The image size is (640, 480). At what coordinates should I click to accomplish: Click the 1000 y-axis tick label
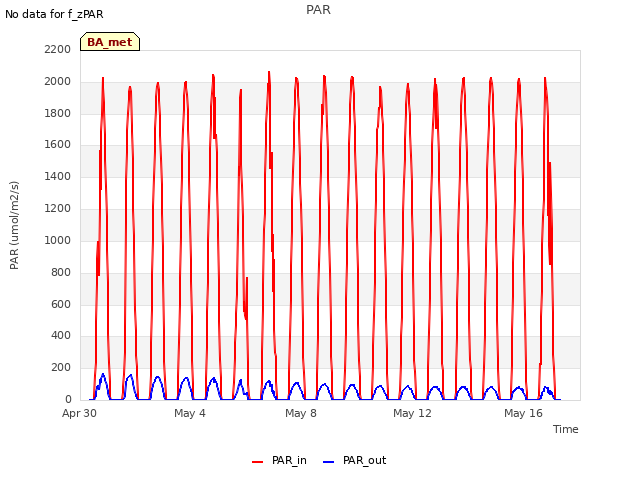click(x=58, y=240)
